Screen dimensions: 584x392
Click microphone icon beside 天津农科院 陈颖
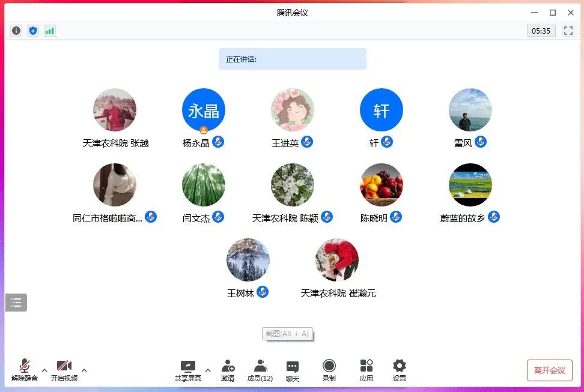(x=327, y=217)
